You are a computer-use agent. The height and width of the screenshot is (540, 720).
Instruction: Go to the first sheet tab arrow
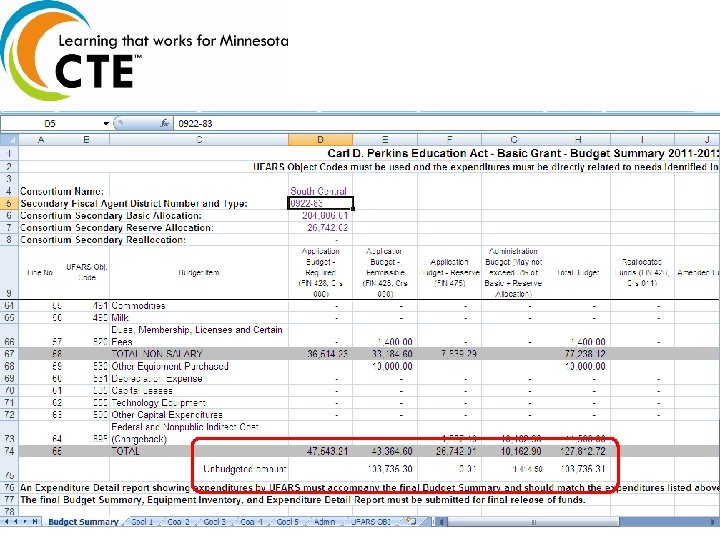click(x=6, y=522)
